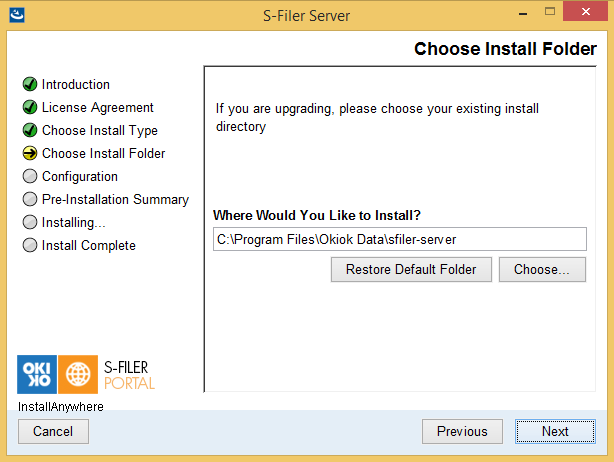The height and width of the screenshot is (462, 614).
Task: Open the folder browser with Choose...
Action: [x=542, y=269]
